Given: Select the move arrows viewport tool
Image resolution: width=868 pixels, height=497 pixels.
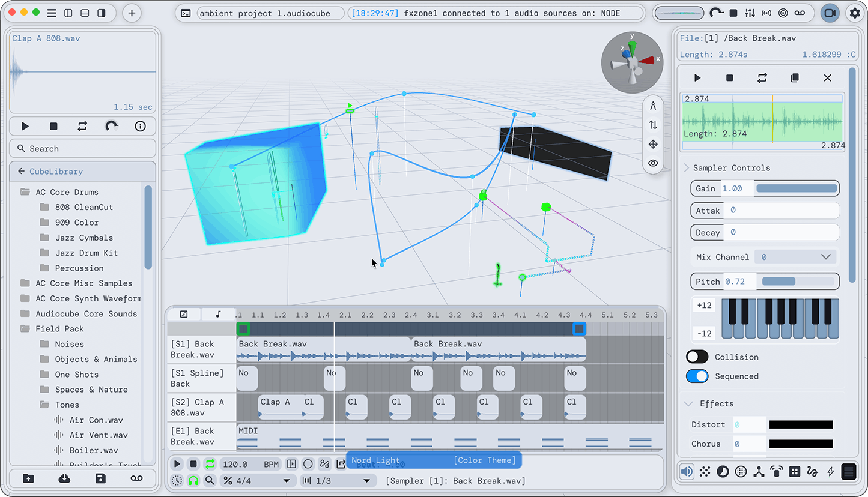Looking at the screenshot, I should (x=653, y=144).
